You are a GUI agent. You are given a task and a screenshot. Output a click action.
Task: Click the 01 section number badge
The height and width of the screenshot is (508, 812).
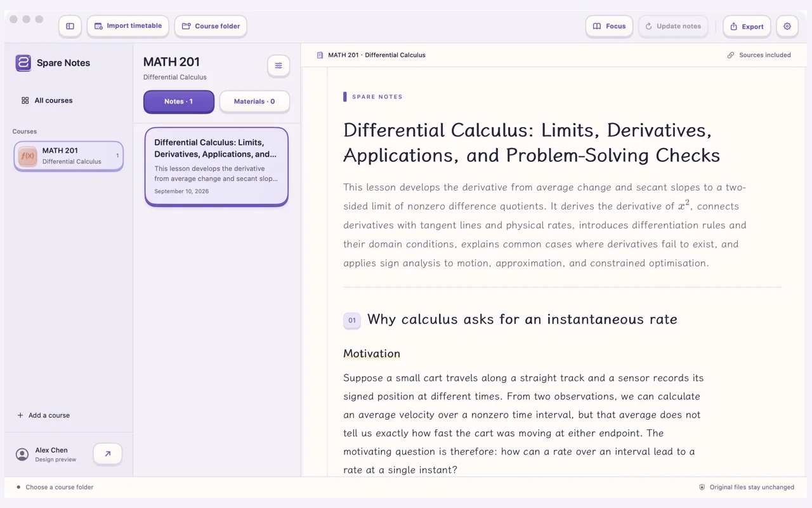(x=352, y=320)
